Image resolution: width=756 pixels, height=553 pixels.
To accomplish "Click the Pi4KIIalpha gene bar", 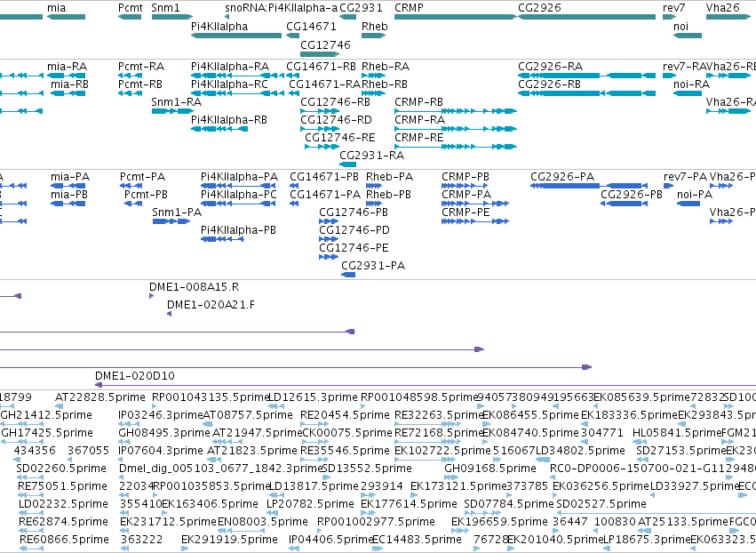I will pyautogui.click(x=236, y=36).
